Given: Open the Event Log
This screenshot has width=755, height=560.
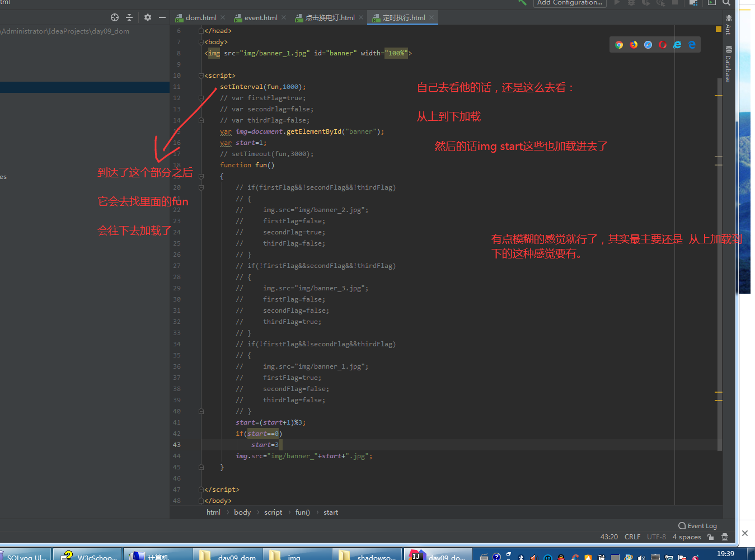Looking at the screenshot, I should [x=697, y=526].
